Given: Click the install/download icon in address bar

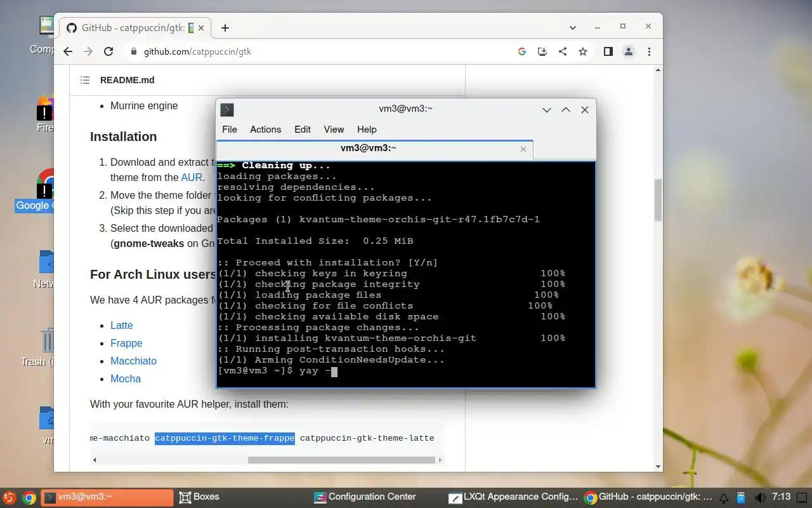Looking at the screenshot, I should (542, 51).
